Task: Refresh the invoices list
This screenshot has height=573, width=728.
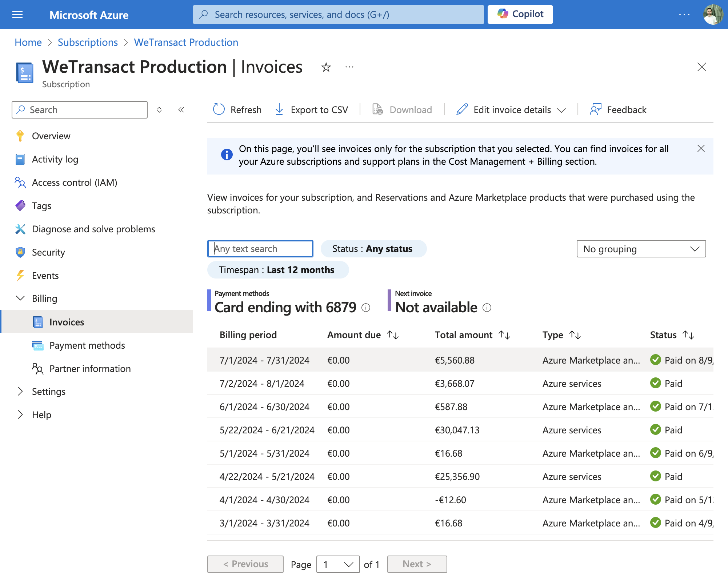Action: coord(237,109)
